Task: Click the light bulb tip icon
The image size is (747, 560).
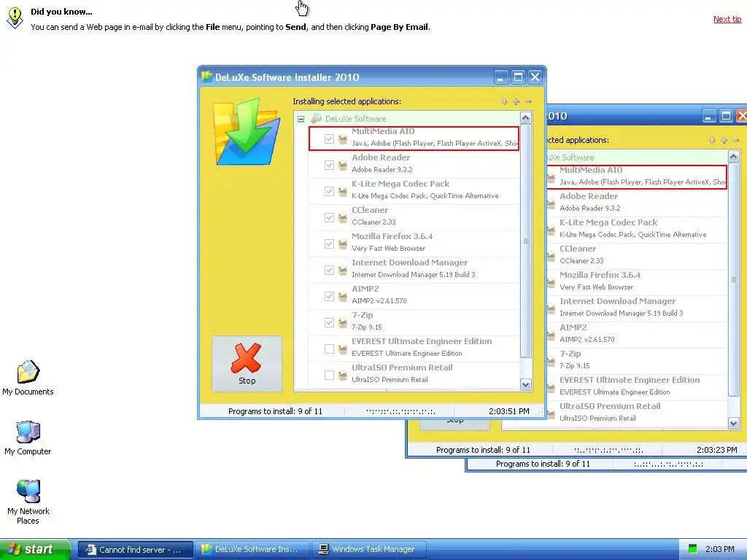Action: (x=15, y=18)
